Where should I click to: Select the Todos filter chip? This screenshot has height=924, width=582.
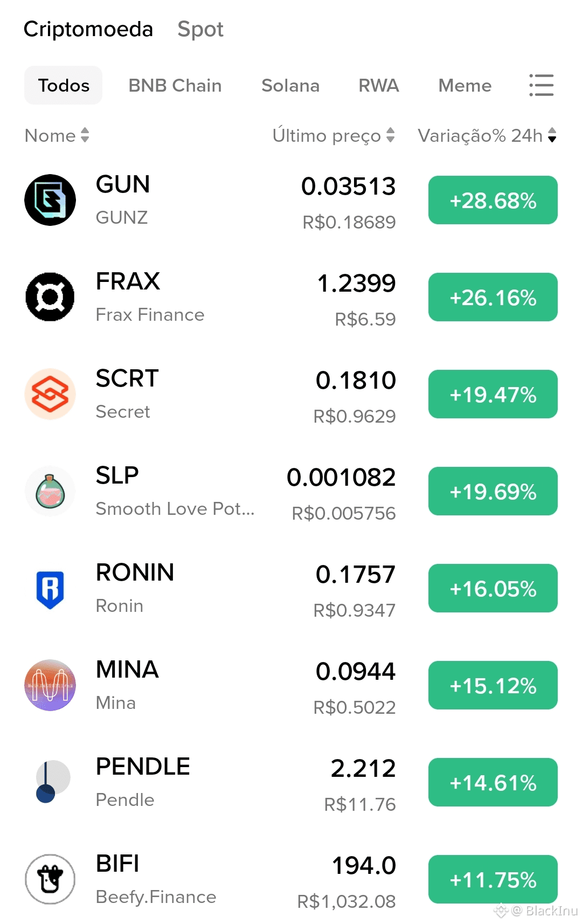click(64, 85)
